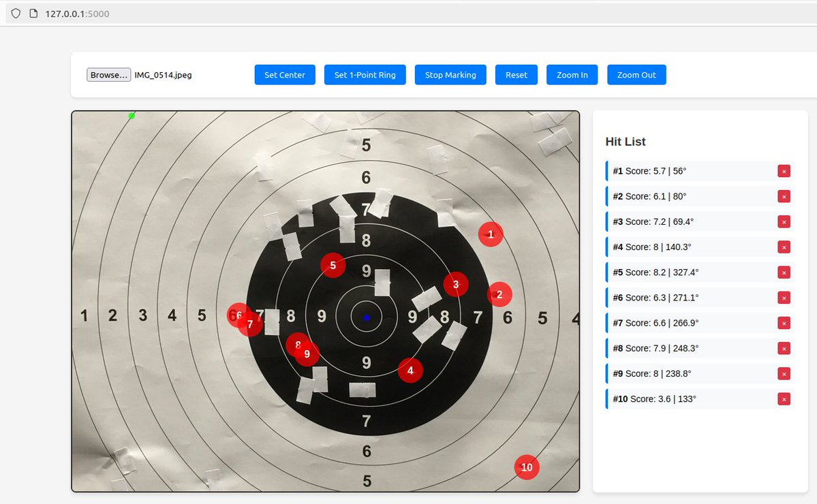
Task: Delete hit #2 with red x
Action: [x=784, y=196]
